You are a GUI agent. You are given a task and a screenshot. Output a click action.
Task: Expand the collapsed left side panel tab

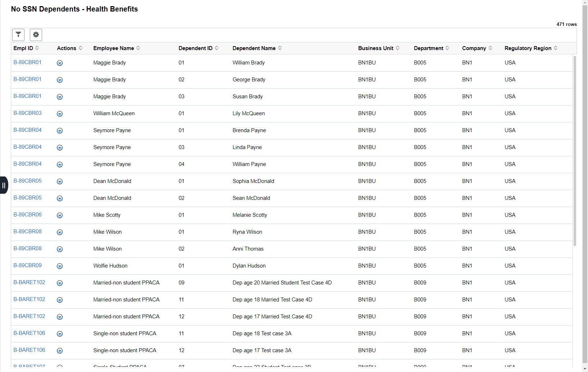[x=4, y=185]
